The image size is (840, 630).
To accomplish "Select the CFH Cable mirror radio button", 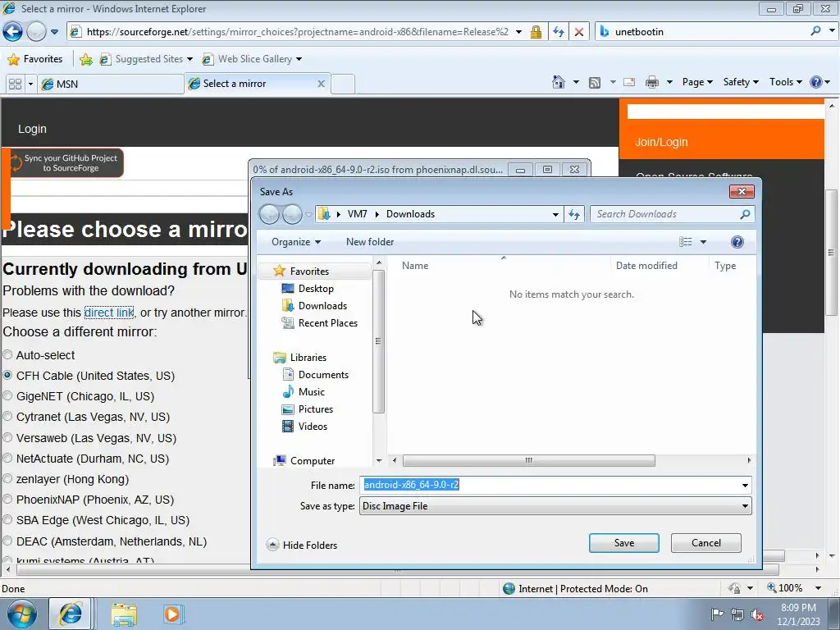I will click(7, 376).
